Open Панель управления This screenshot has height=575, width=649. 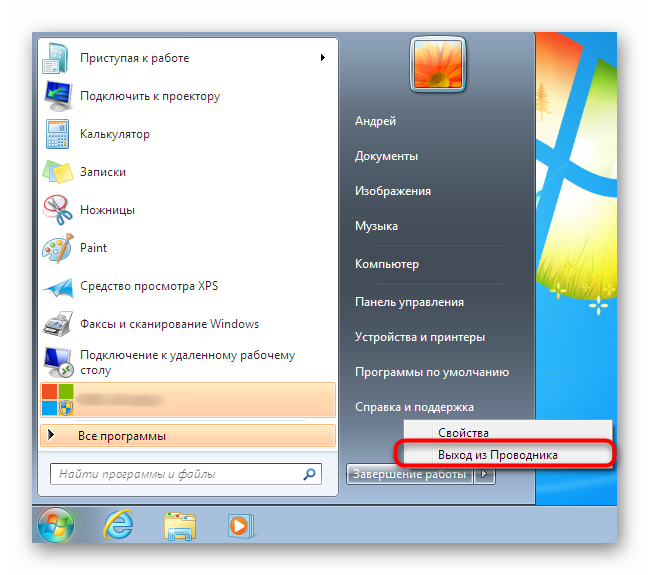409,302
